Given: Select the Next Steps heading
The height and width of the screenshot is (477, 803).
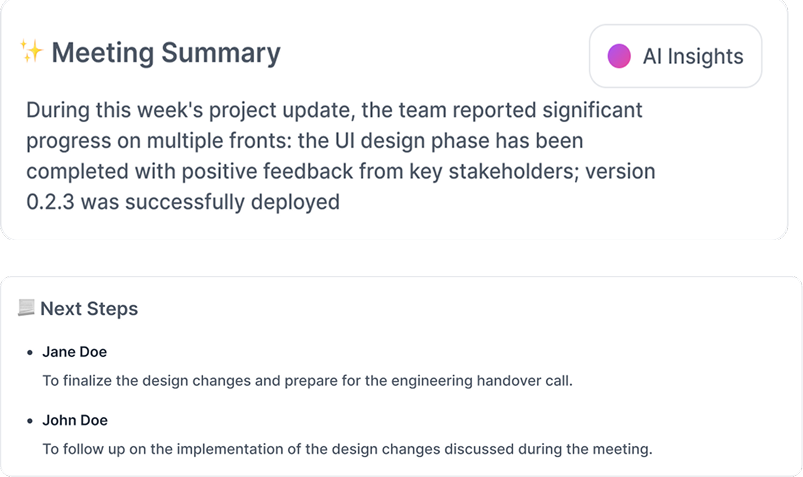Looking at the screenshot, I should click(89, 309).
